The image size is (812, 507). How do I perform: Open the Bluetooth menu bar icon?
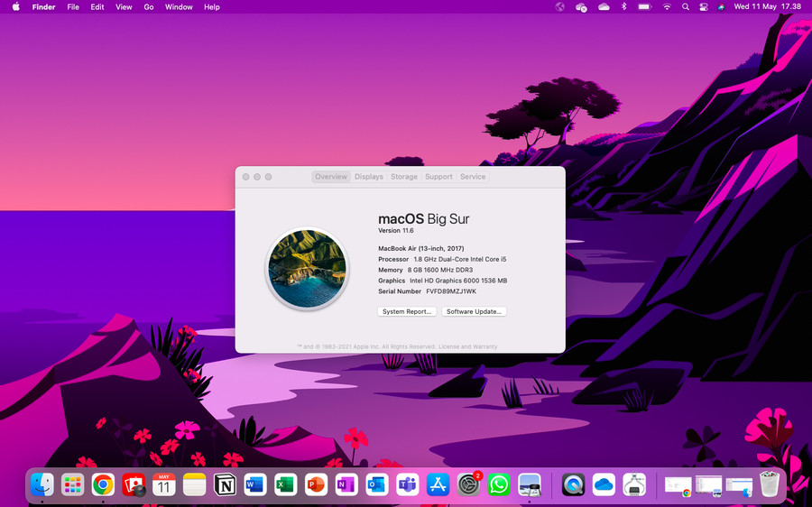[x=624, y=6]
